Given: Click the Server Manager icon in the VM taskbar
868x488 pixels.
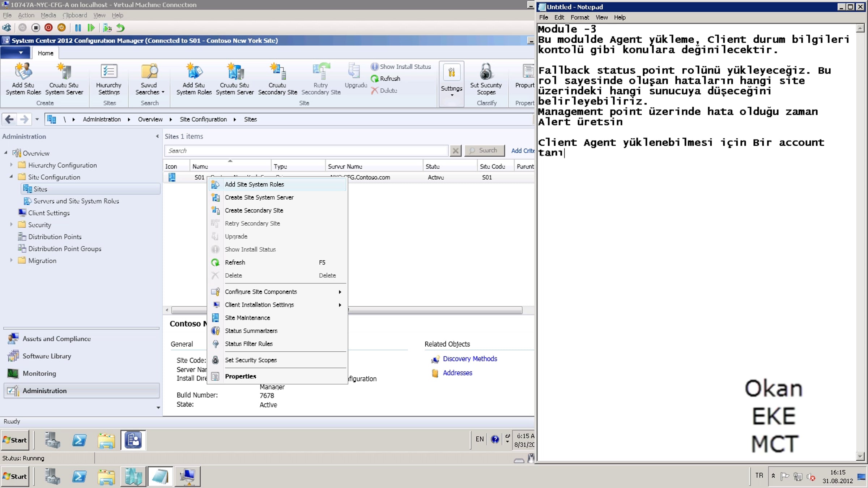Looking at the screenshot, I should (x=52, y=440).
